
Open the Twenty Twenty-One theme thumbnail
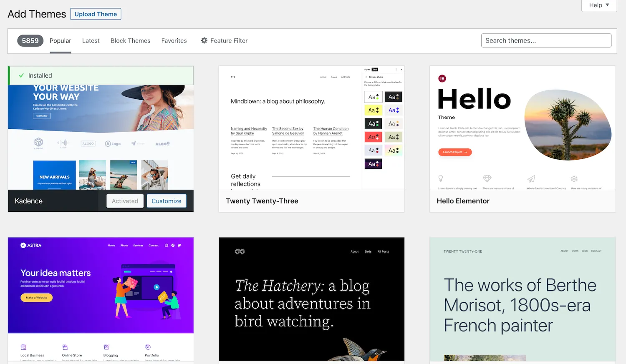click(523, 299)
